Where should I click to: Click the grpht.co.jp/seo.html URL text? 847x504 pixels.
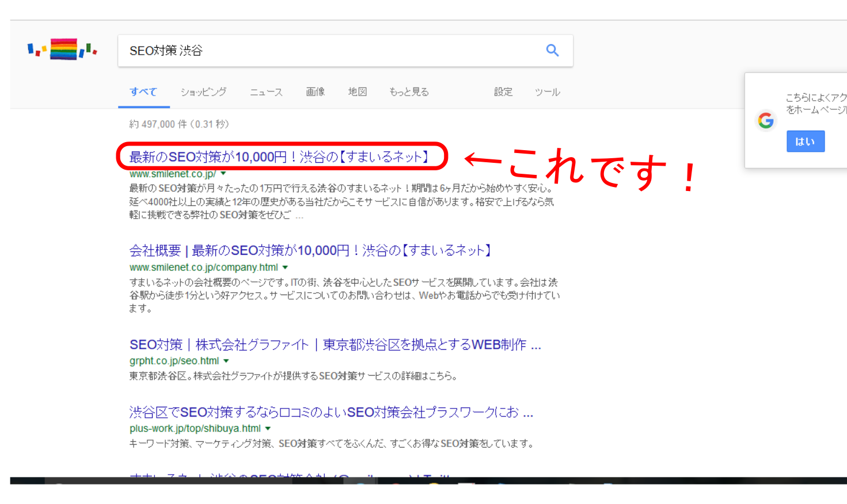(x=174, y=361)
